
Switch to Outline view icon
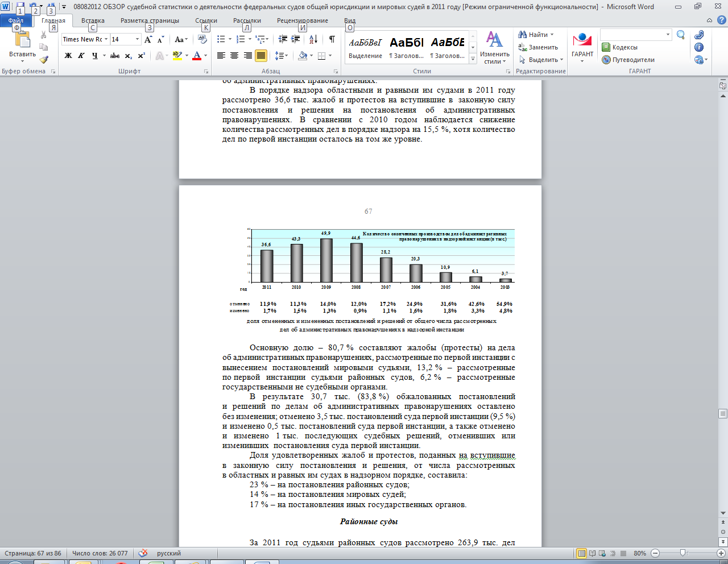coord(613,553)
